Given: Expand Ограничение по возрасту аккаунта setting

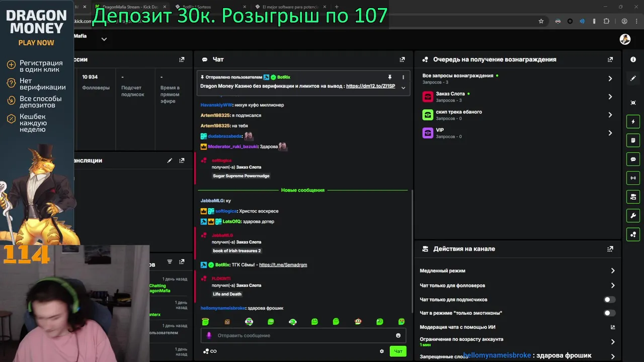Looking at the screenshot, I should tap(613, 342).
